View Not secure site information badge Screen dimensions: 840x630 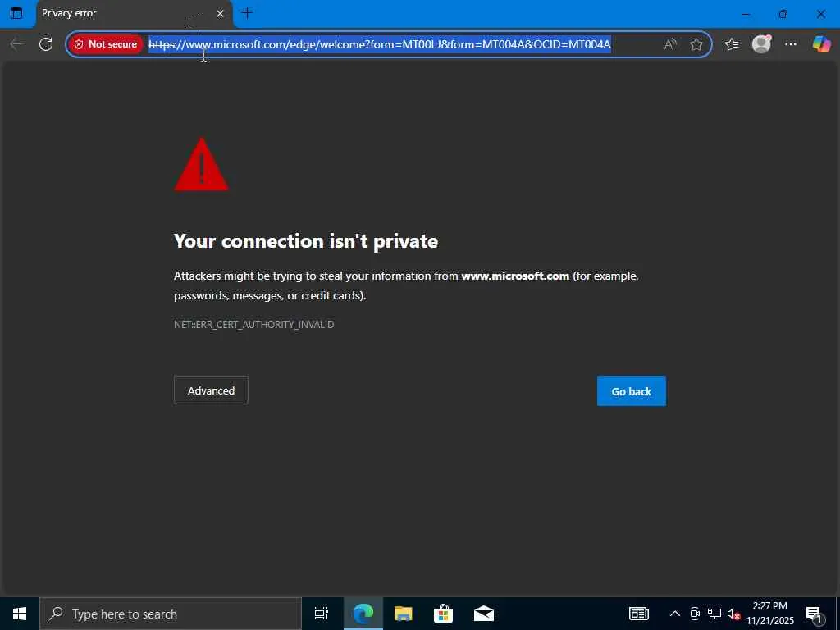[106, 44]
